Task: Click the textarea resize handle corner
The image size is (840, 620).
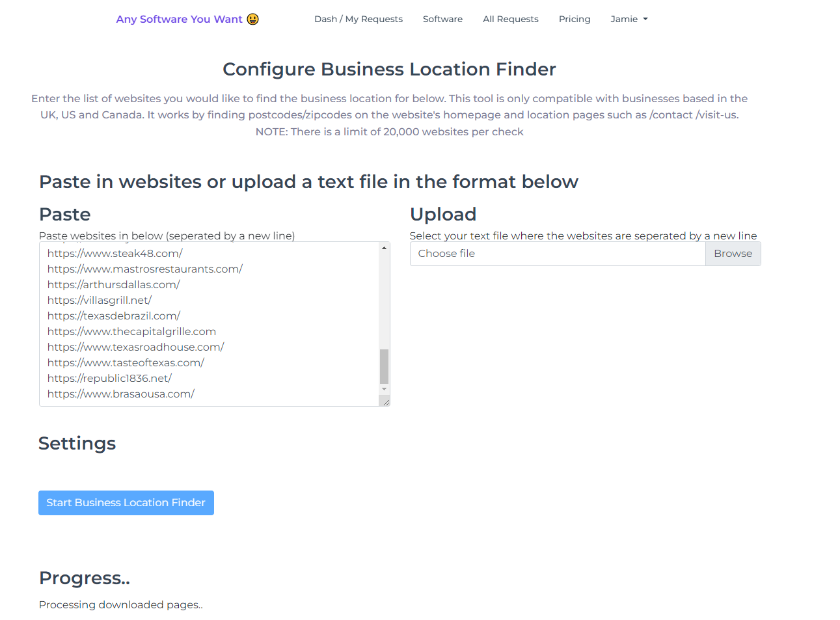Action: (x=385, y=401)
